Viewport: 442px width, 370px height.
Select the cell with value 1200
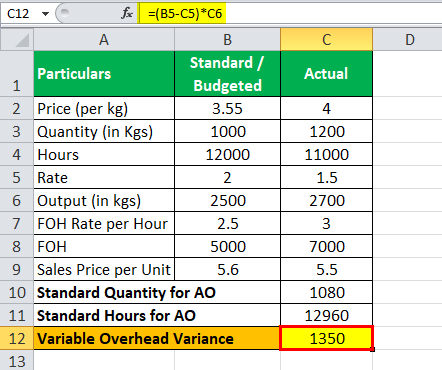(x=326, y=131)
